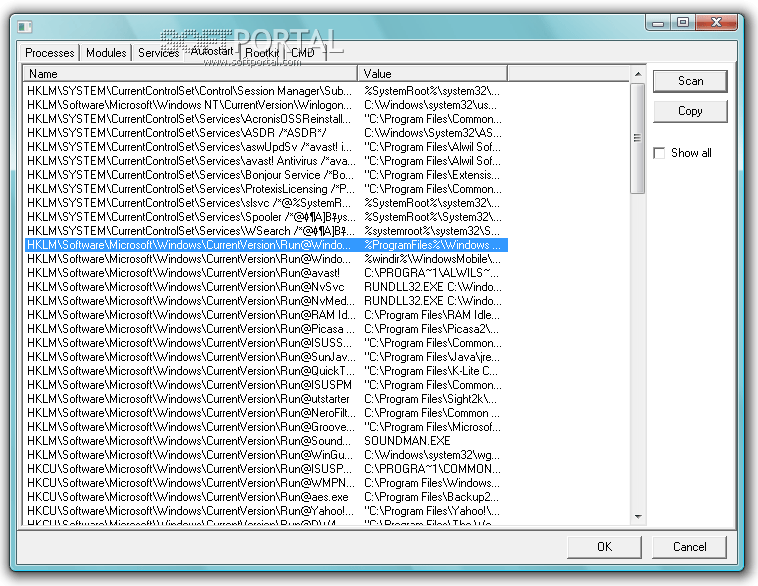
Task: Select the Run@RAM Id... row
Action: pyautogui.click(x=266, y=315)
